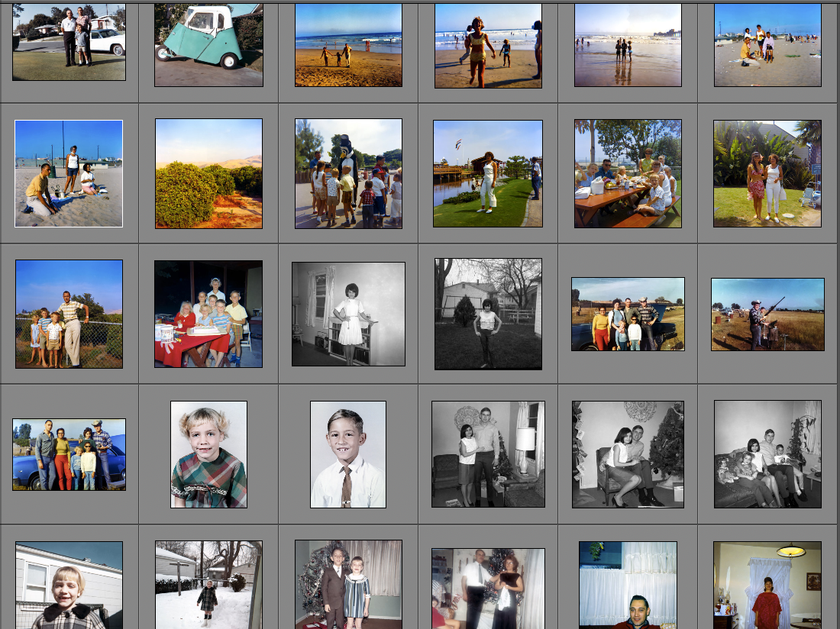Open photo of two women by palm plants
The width and height of the screenshot is (840, 629).
(767, 173)
